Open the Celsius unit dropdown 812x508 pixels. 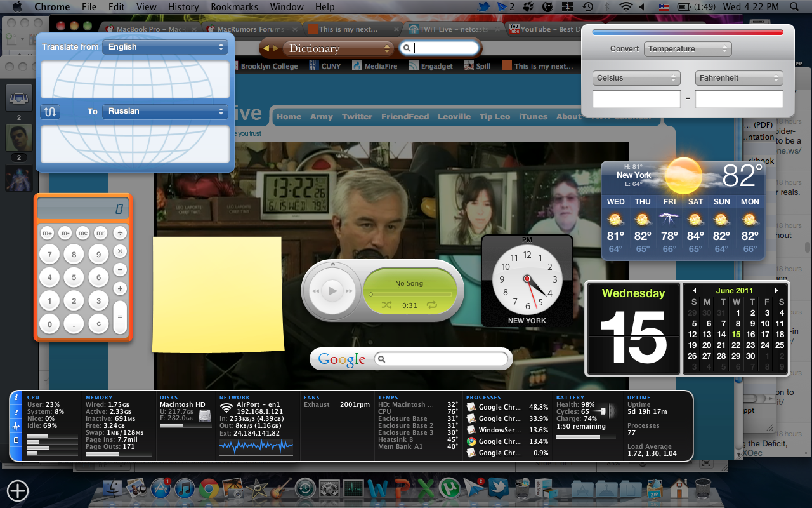[x=636, y=78]
